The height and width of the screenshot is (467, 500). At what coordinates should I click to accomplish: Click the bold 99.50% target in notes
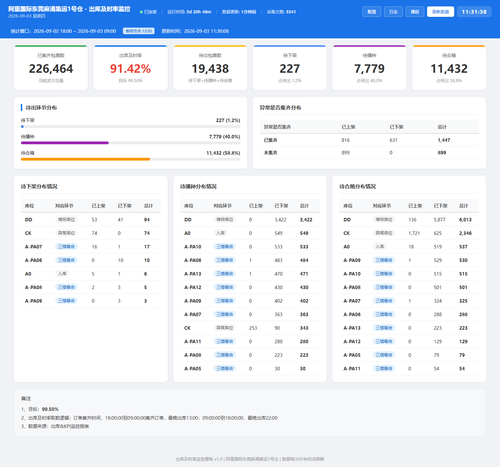(50, 409)
